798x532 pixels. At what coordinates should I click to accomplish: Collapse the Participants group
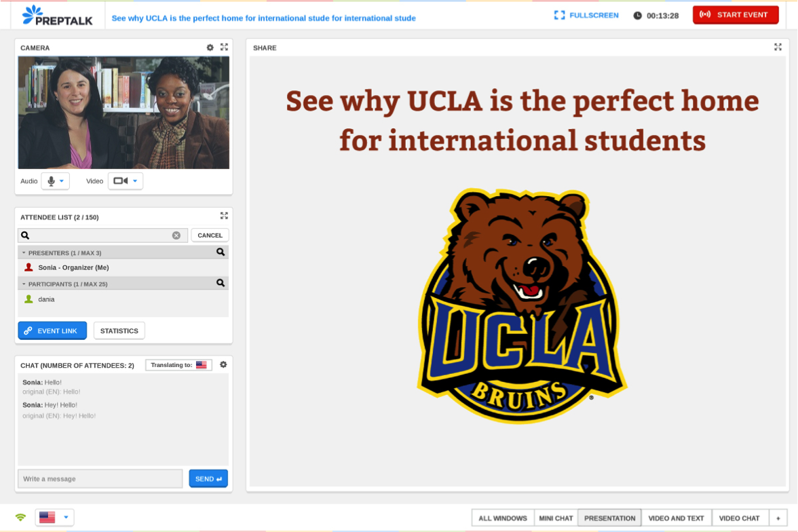pyautogui.click(x=24, y=284)
